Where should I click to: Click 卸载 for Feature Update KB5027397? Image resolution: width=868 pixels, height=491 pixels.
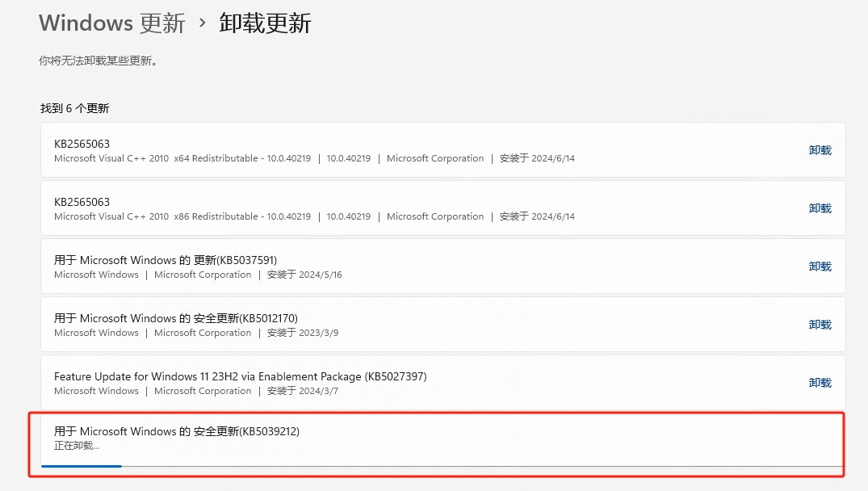tap(820, 382)
